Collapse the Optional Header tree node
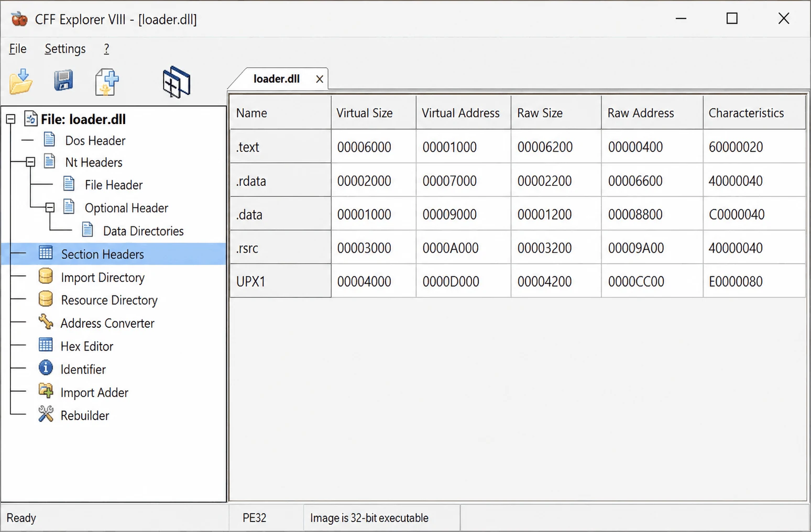The image size is (811, 532). coord(50,208)
